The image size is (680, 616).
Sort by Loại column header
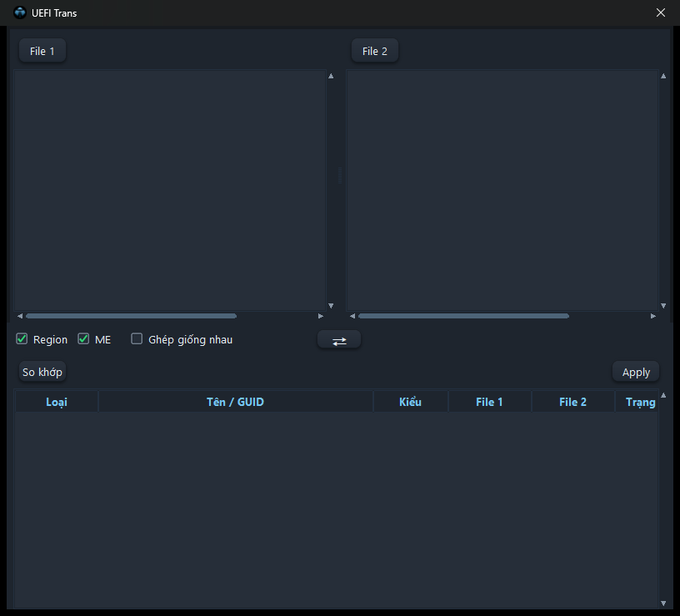(57, 402)
